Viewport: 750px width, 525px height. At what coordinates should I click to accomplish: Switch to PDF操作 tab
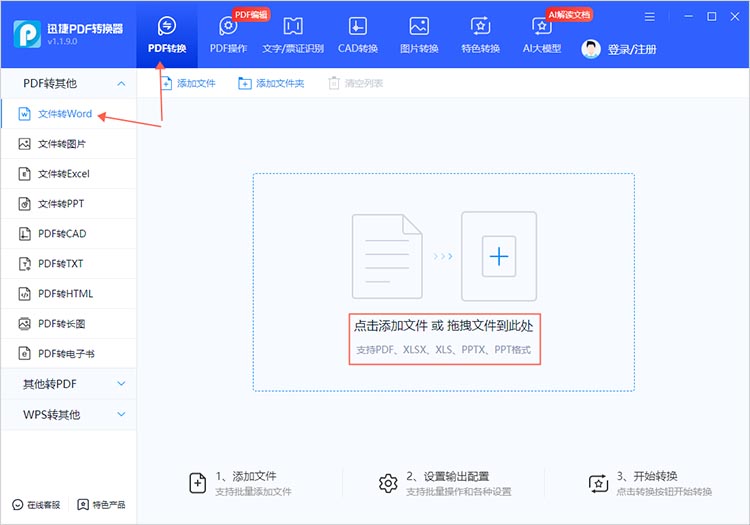(228, 35)
